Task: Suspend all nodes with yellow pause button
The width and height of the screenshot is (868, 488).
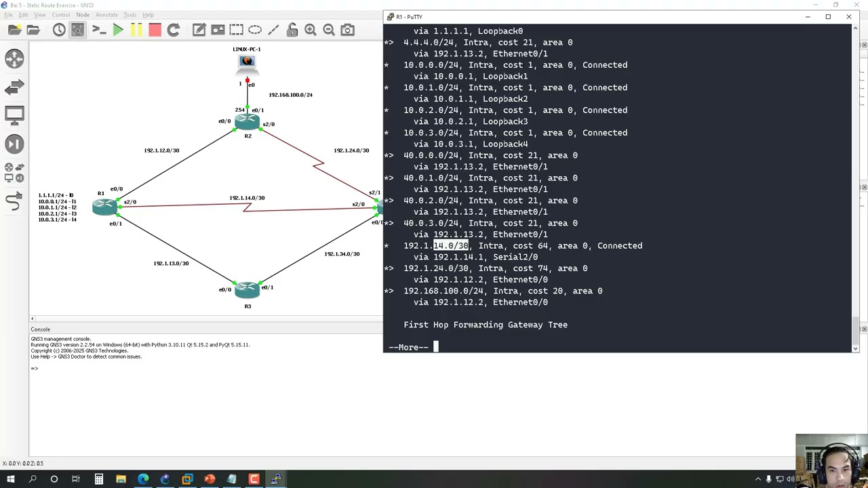Action: coord(136,30)
